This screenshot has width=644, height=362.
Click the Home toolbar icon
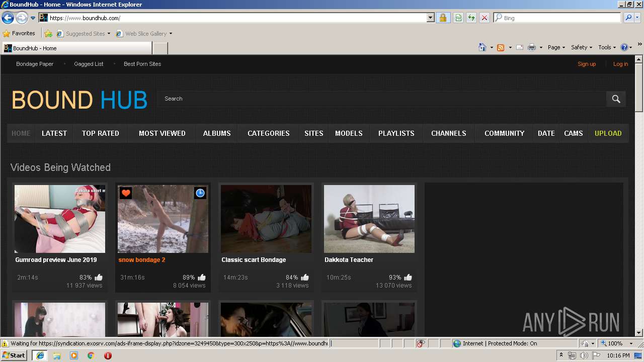click(x=482, y=47)
